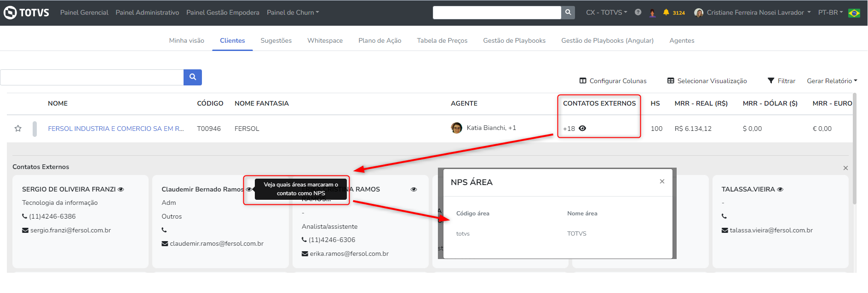Click the vertical scrollbar on the right
The height and width of the screenshot is (293, 868).
[x=855, y=149]
